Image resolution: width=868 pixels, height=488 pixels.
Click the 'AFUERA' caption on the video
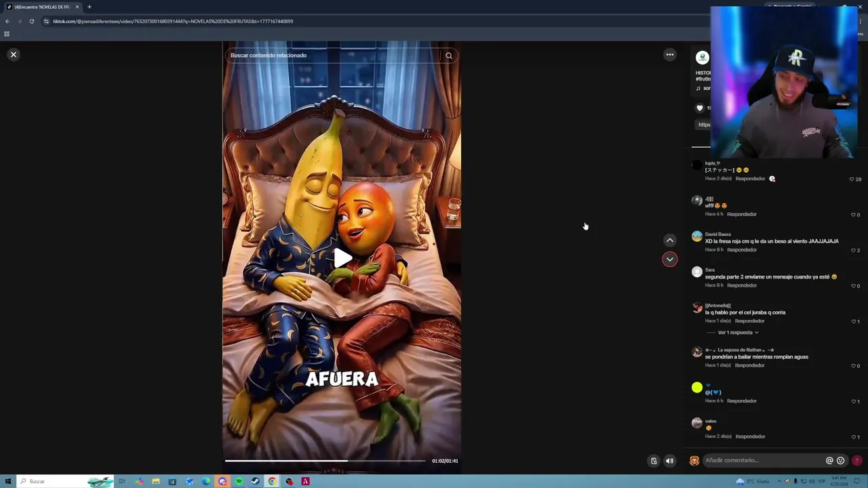pyautogui.click(x=342, y=379)
